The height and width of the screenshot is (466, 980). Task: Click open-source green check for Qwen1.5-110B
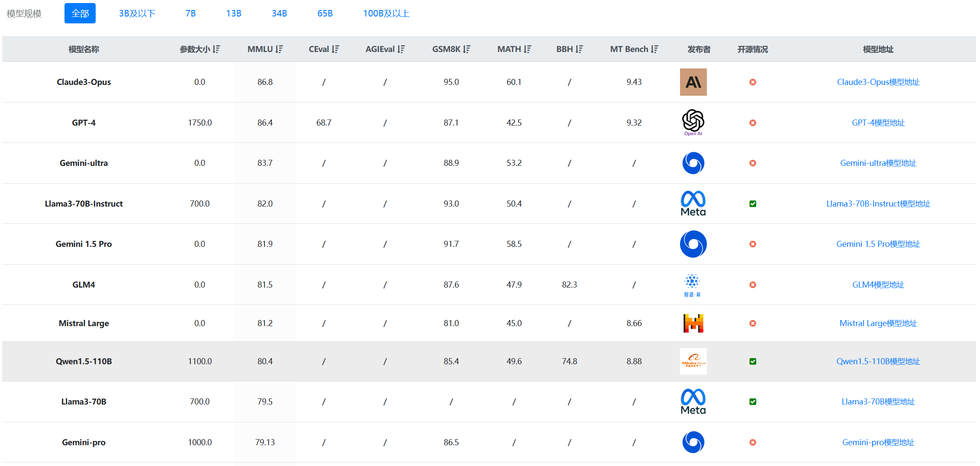click(x=753, y=361)
